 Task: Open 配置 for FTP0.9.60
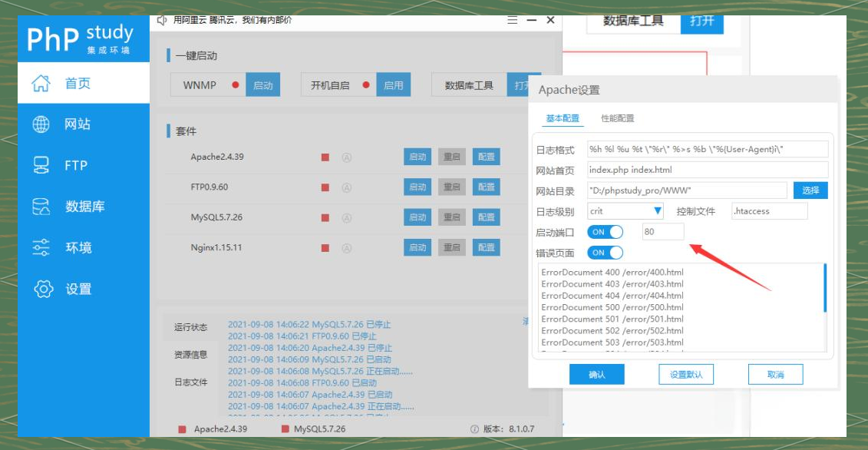tap(486, 187)
